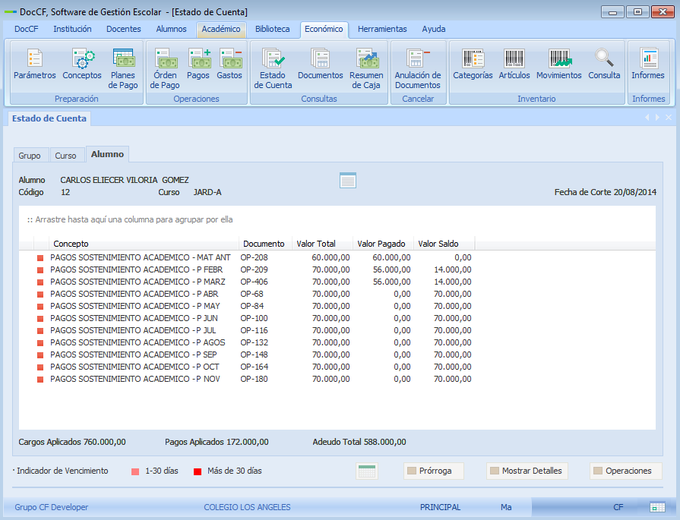This screenshot has width=680, height=520.
Task: Select row PAGOS SOSTENIMIENTO ACADEMICO - P OCT
Action: [247, 367]
